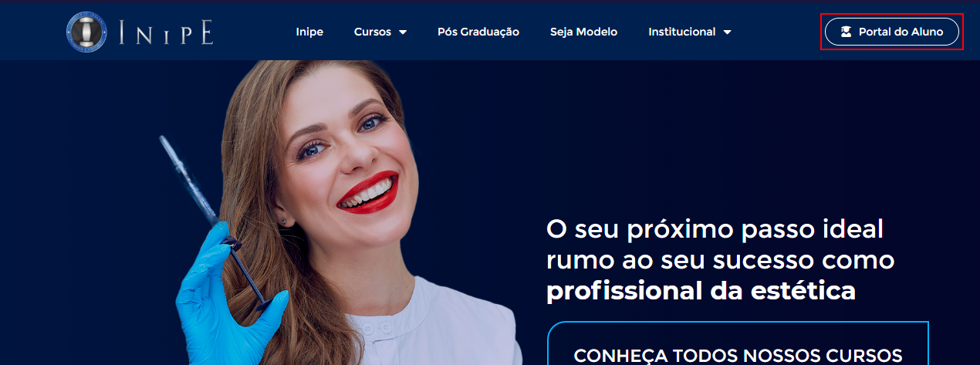
Task: Expand the Institucional dropdown caret
Action: coord(727,32)
